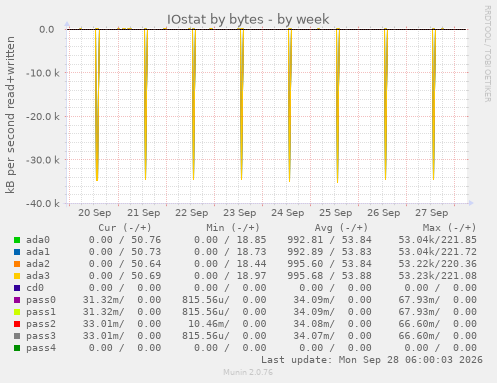Click the 'Munin 2.0.76' version text
This screenshot has width=497, height=383.
248,372
